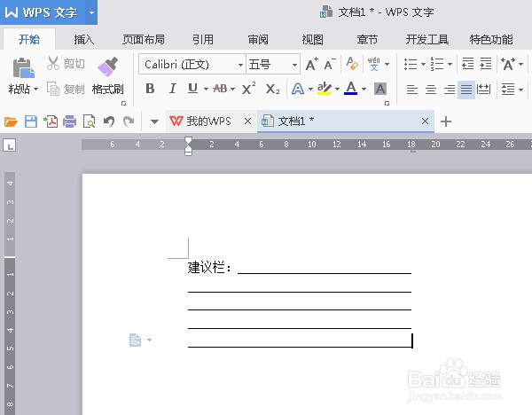The image size is (532, 415).
Task: Click the bullet list button
Action: [411, 64]
